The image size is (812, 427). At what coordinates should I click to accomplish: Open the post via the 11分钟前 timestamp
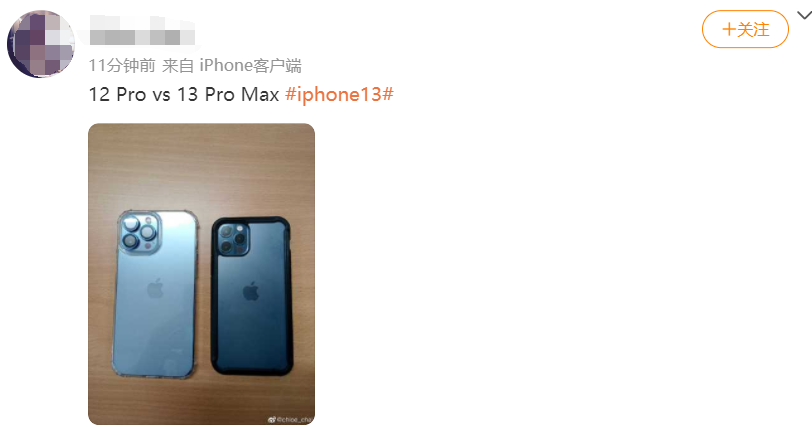coord(122,66)
